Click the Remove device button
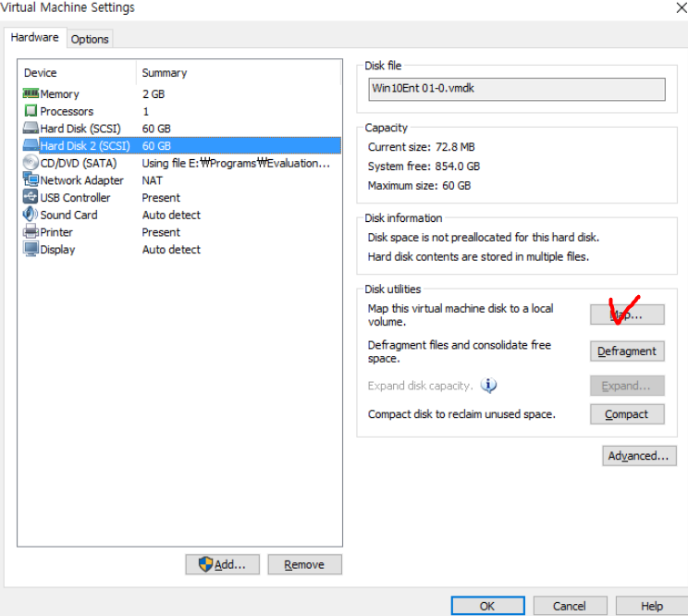Image resolution: width=688 pixels, height=616 pixels. click(304, 564)
